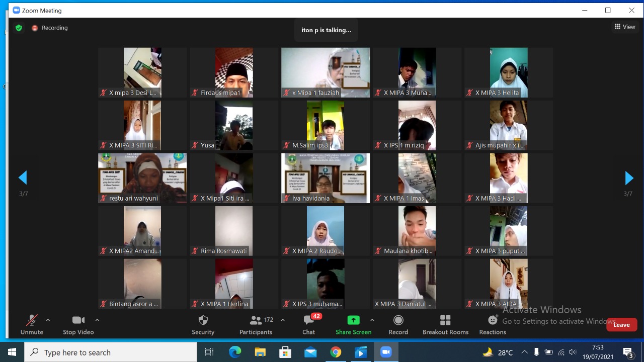This screenshot has width=644, height=362.
Task: Open the View layout menu
Action: tap(625, 27)
